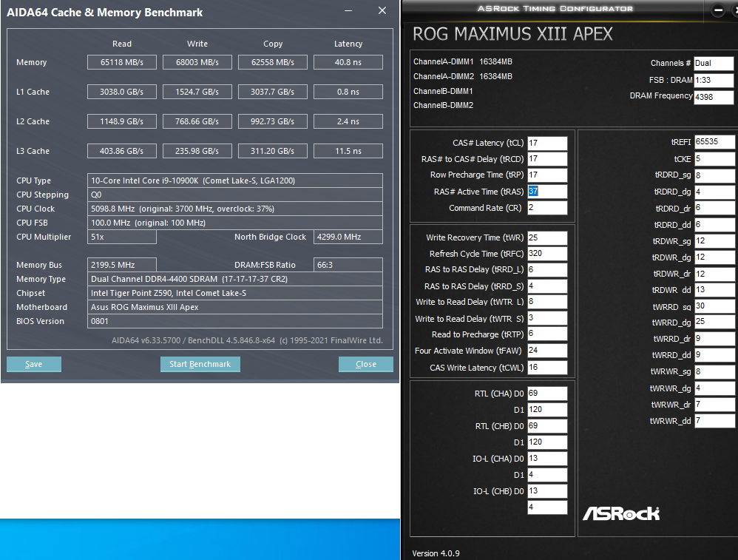Click the Refresh Cycle Time (tRFC) field

[x=547, y=254]
